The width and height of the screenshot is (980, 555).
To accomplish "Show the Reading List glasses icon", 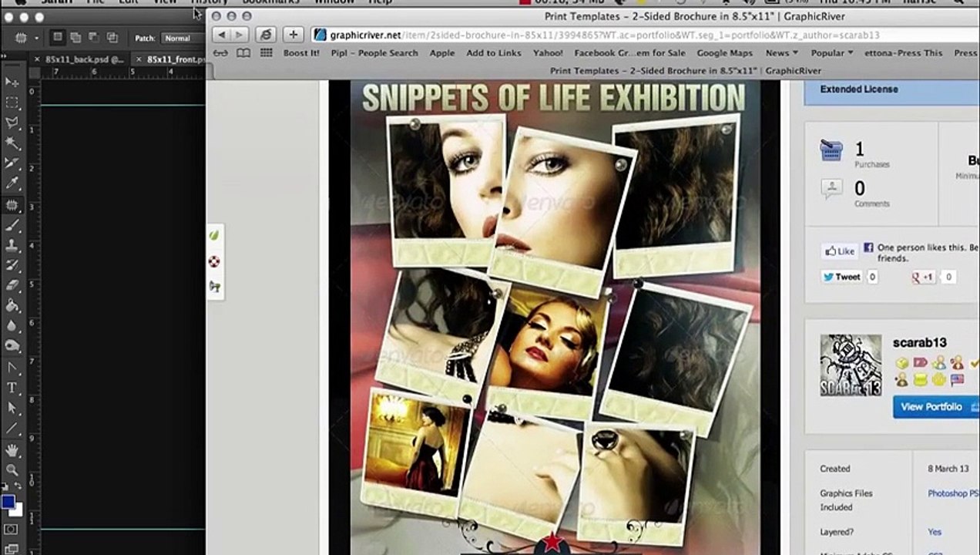I will coord(221,53).
